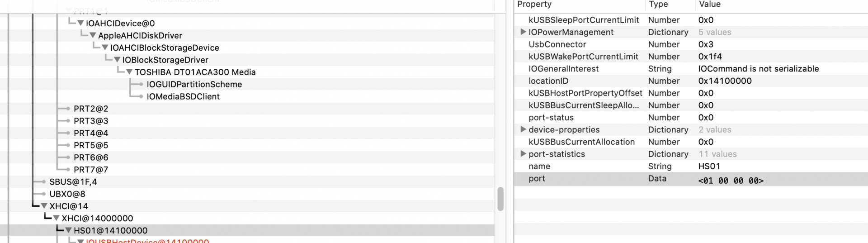Click the tree pane vertical scrollbar thumb
868x243 pixels.
pos(500,199)
